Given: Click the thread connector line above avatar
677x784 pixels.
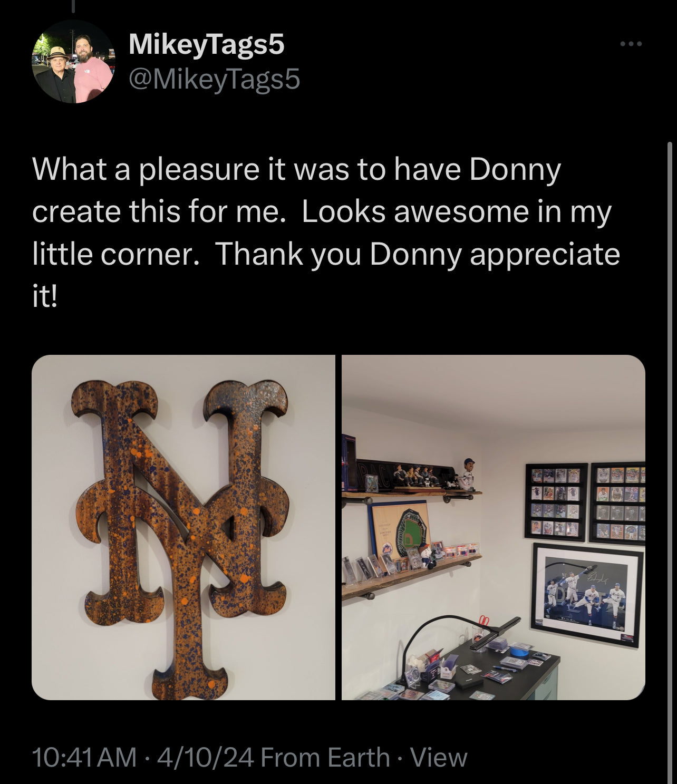Looking at the screenshot, I should coord(73,6).
